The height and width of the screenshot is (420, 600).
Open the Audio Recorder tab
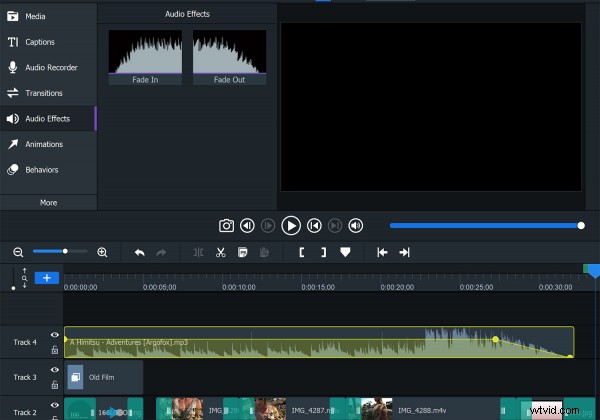(x=48, y=68)
